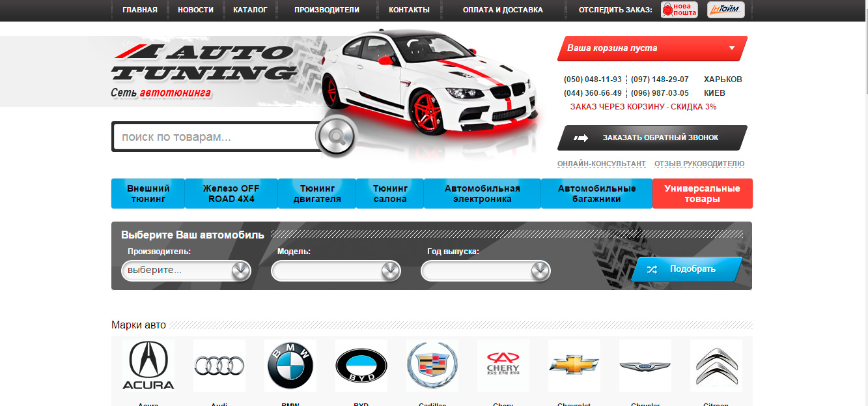The width and height of the screenshot is (868, 406).
Task: Click the Nova Poshta tracking icon
Action: [679, 10]
